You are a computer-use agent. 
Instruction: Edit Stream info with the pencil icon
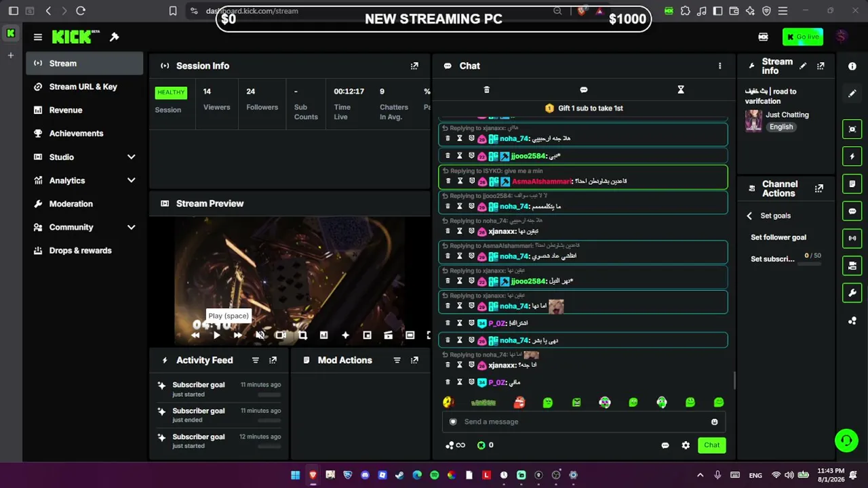pos(803,66)
